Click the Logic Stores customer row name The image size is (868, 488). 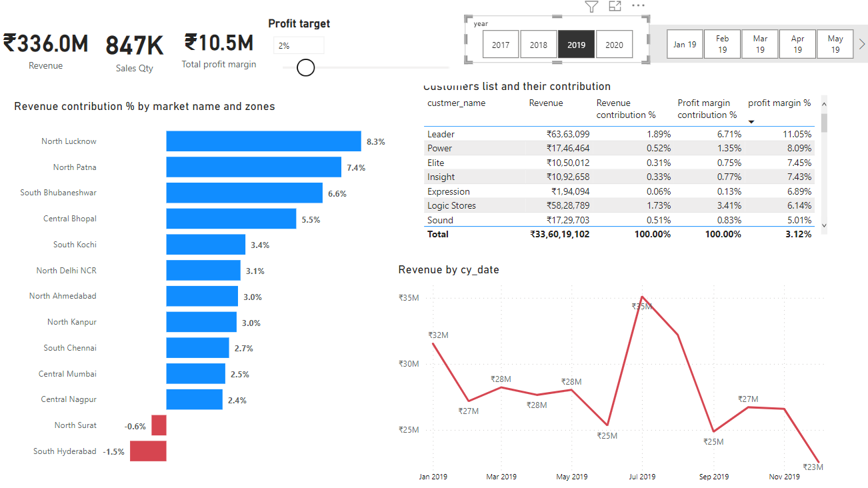coord(451,205)
